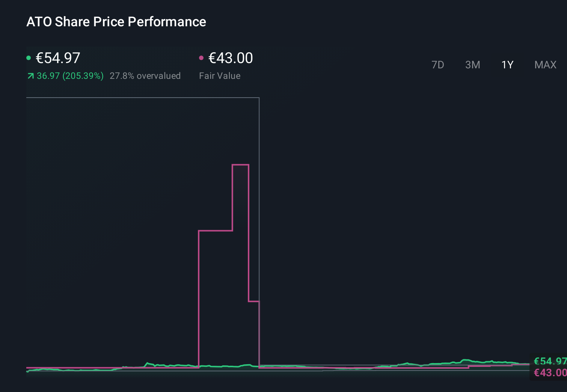
Task: Click the €54.97 current price value
Action: click(x=58, y=58)
